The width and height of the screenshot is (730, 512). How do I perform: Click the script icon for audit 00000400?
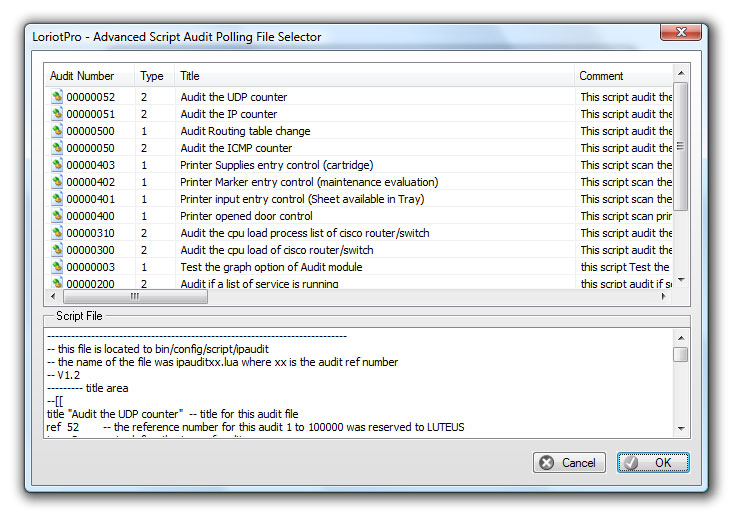[x=57, y=216]
